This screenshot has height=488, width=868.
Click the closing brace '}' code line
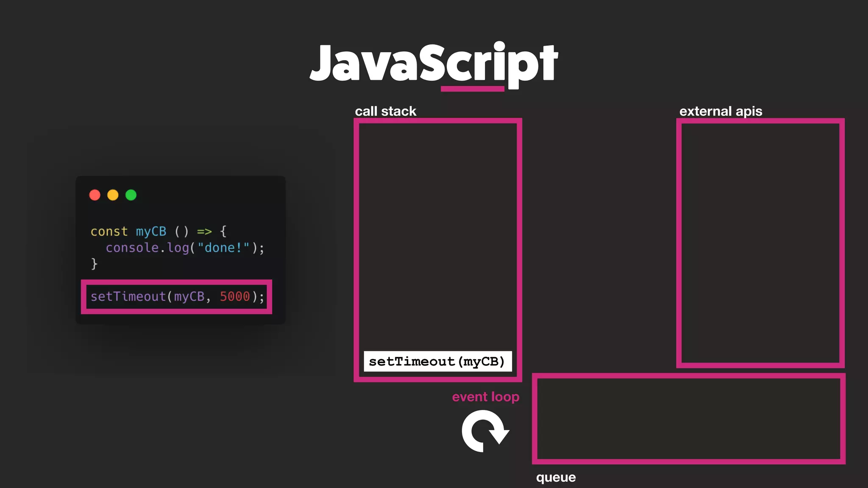point(94,264)
